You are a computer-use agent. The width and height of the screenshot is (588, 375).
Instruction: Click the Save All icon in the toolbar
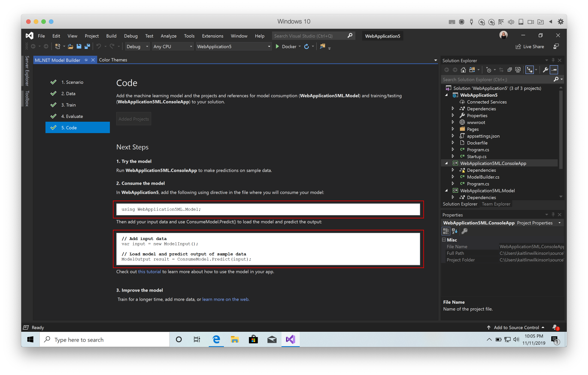click(x=87, y=46)
